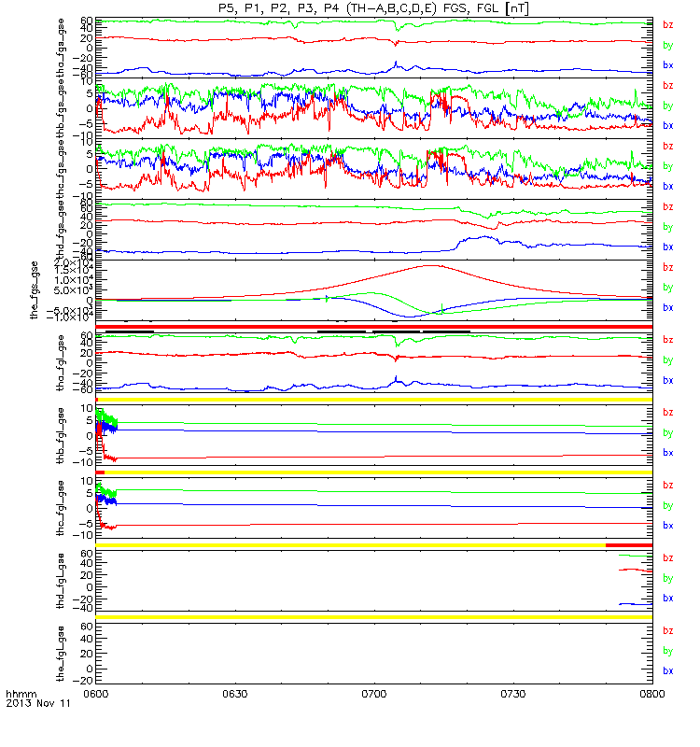Screen dimensions: 700x747
Task: Click the tha_fgs_gse y-axis label
Action: click(61, 47)
